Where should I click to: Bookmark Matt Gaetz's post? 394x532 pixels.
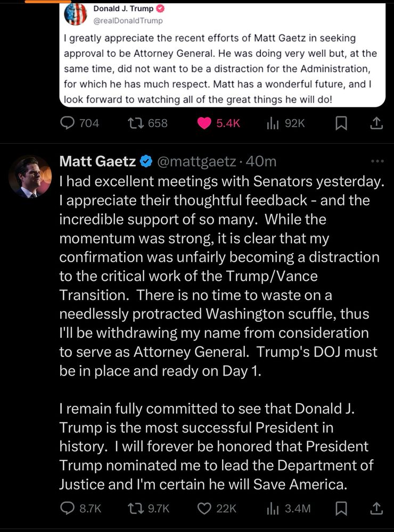[x=342, y=508]
